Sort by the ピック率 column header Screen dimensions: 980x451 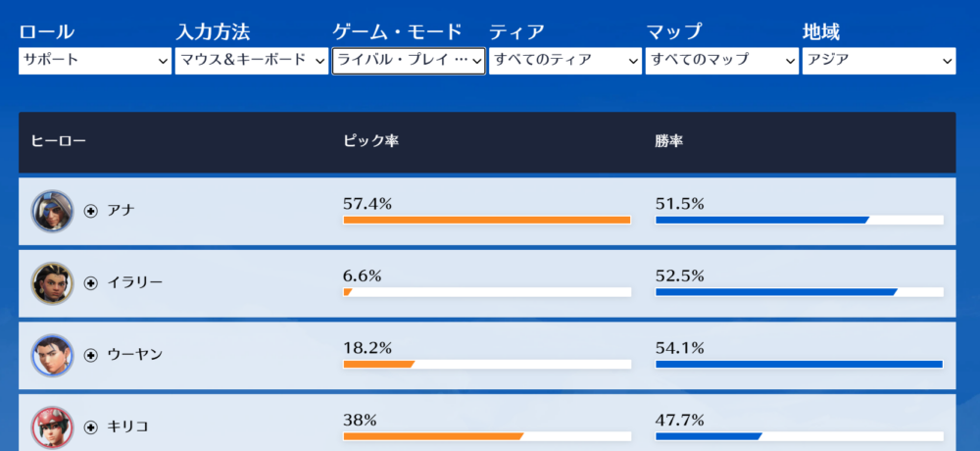click(x=370, y=142)
